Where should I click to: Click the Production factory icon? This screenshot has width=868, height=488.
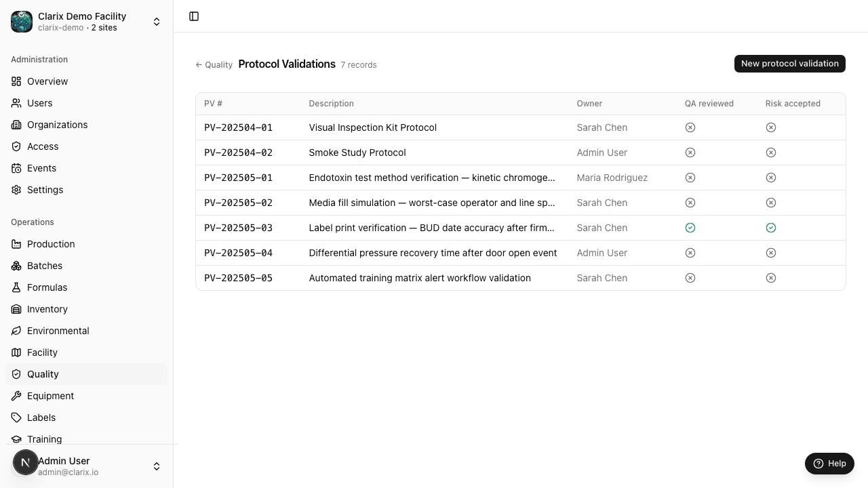click(16, 244)
